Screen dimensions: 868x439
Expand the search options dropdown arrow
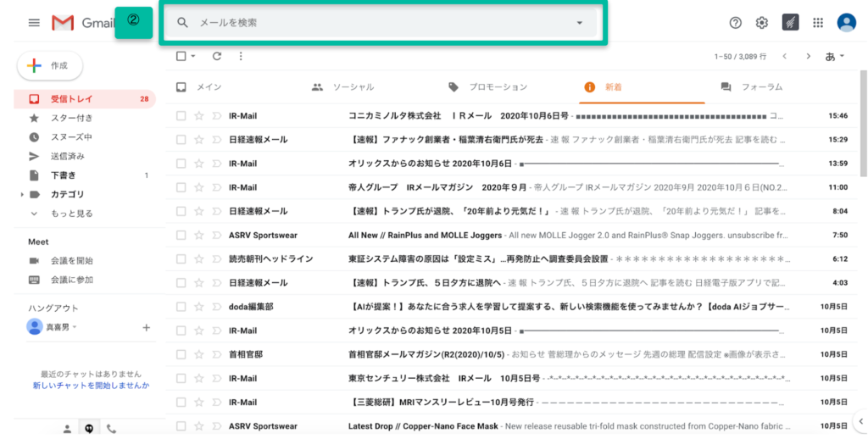pos(580,23)
